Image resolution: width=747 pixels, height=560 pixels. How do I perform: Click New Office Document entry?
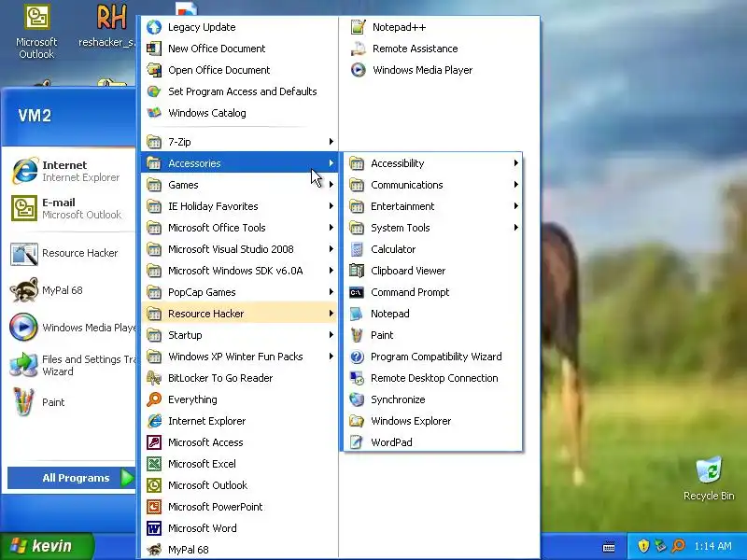tap(240, 49)
